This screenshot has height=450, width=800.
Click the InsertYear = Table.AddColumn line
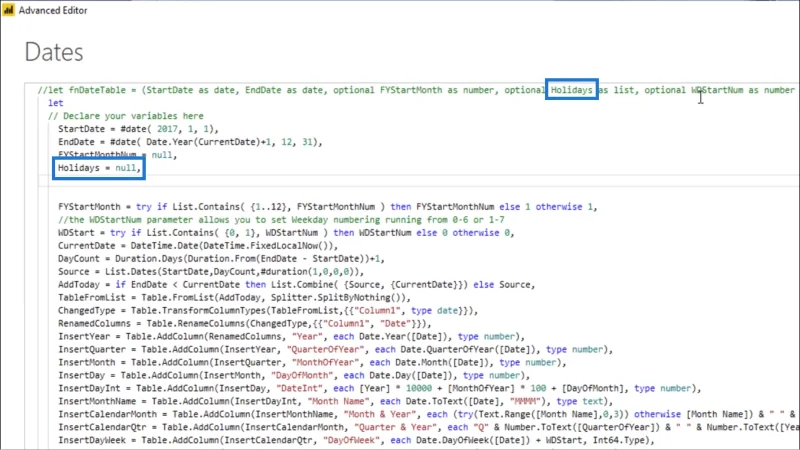[291, 337]
